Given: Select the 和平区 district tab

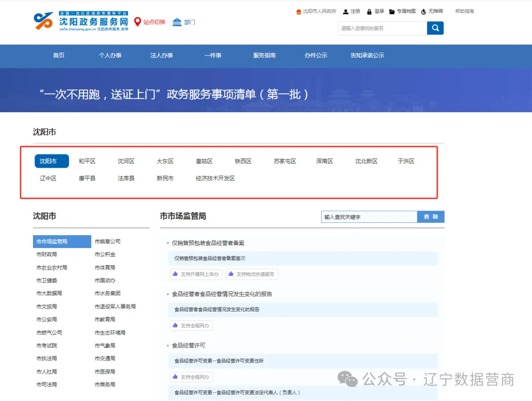Looking at the screenshot, I should [87, 161].
